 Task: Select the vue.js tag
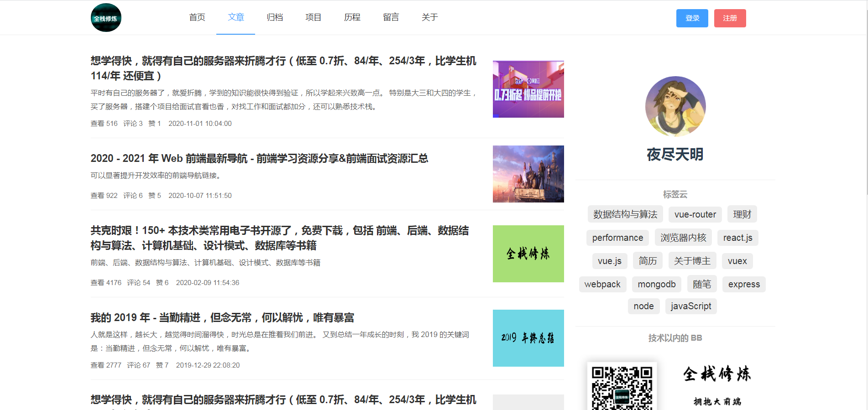(610, 261)
